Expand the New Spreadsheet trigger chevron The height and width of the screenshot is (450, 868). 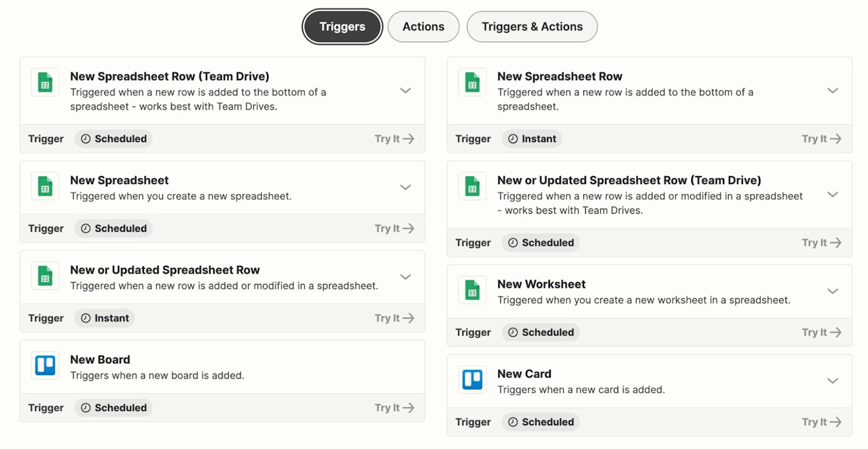coord(405,187)
